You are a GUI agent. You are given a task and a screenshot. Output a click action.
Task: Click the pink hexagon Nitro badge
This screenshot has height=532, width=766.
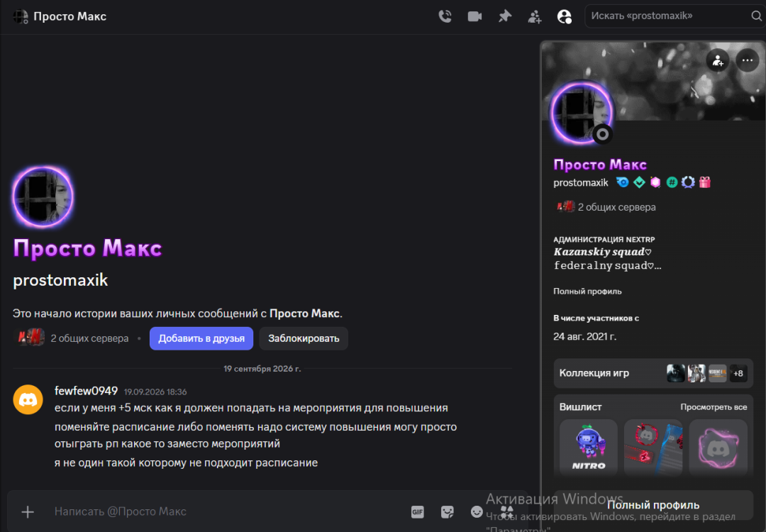655,182
